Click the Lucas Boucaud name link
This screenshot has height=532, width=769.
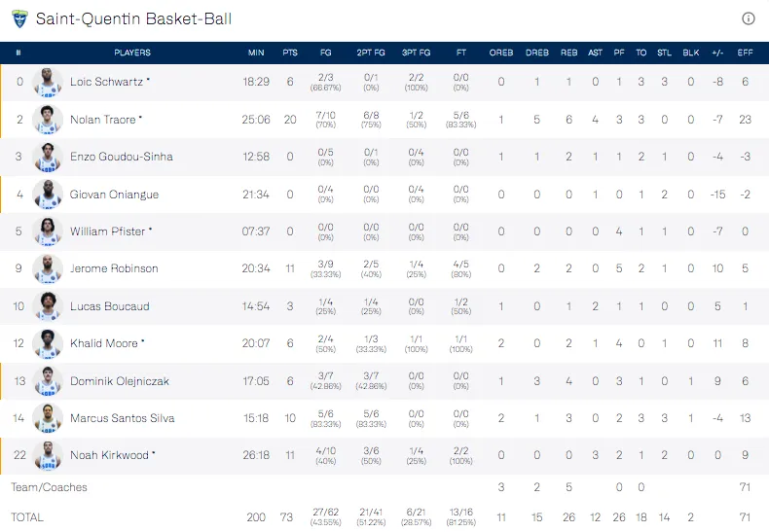click(109, 306)
